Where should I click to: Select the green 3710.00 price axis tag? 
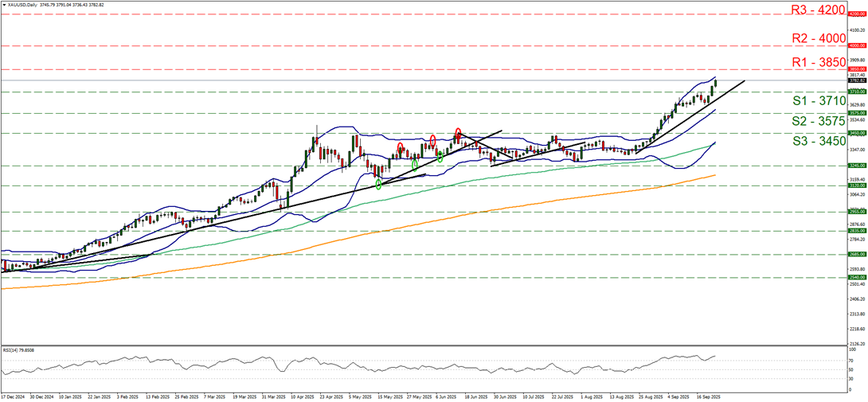tap(857, 92)
